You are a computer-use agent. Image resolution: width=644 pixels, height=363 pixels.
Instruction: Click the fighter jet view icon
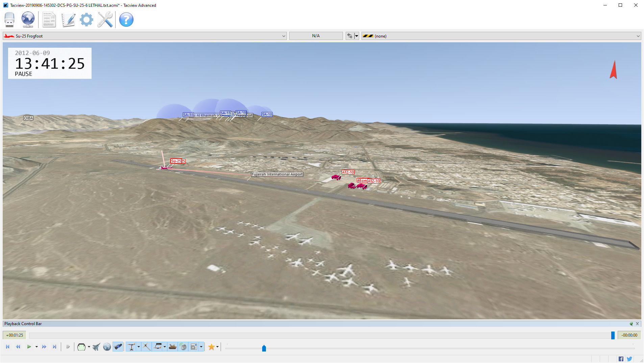[x=96, y=347]
